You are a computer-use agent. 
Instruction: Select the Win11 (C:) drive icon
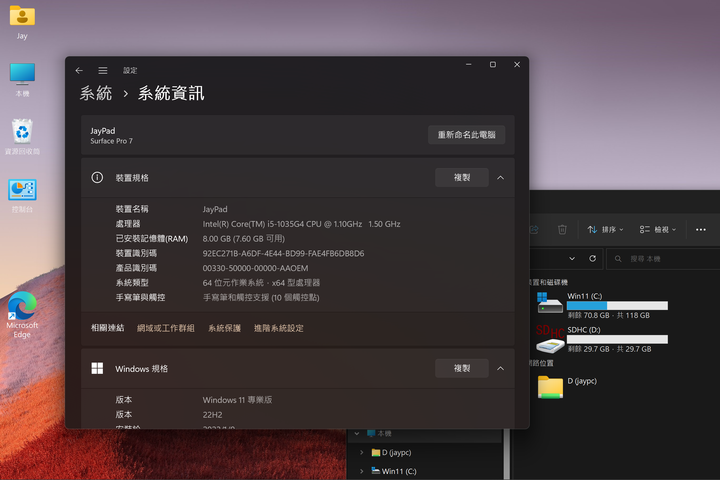pos(550,303)
